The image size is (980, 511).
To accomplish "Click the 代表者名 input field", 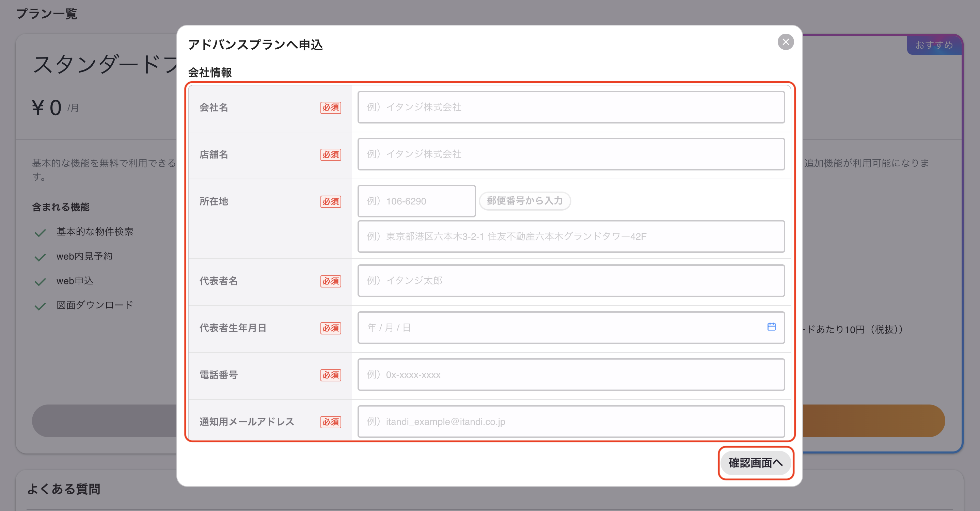I will 571,281.
